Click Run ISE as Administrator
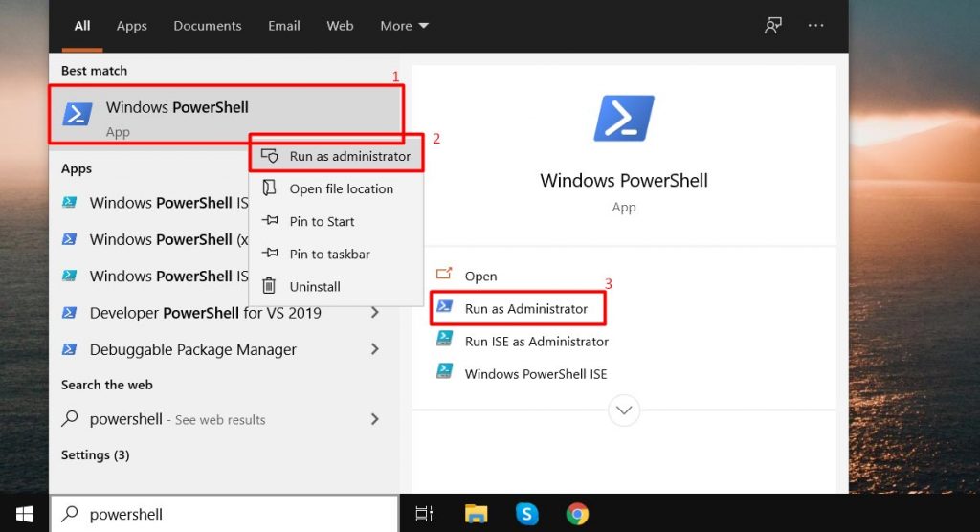 (536, 342)
